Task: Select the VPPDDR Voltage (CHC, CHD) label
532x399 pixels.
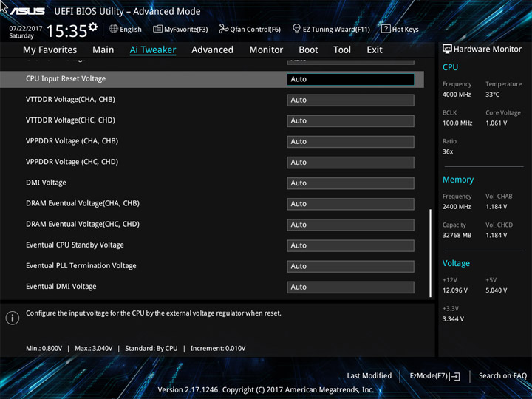Action: click(72, 162)
